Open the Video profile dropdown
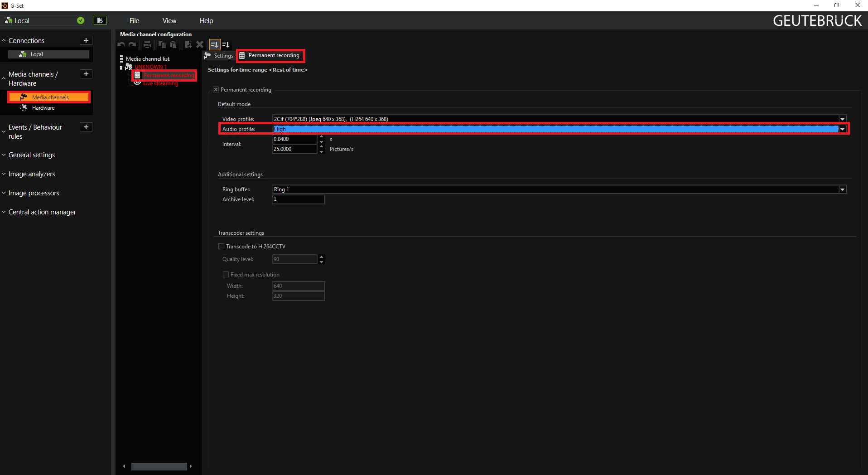The width and height of the screenshot is (868, 475). click(842, 119)
